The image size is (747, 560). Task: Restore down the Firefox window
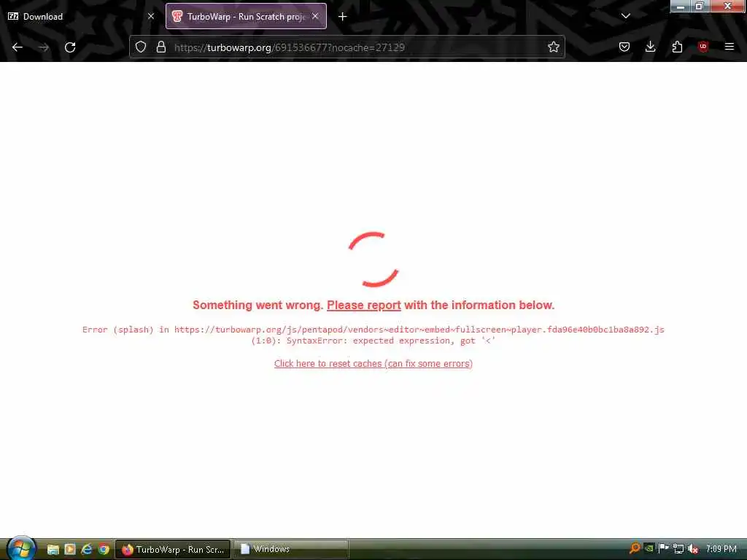[x=700, y=6]
